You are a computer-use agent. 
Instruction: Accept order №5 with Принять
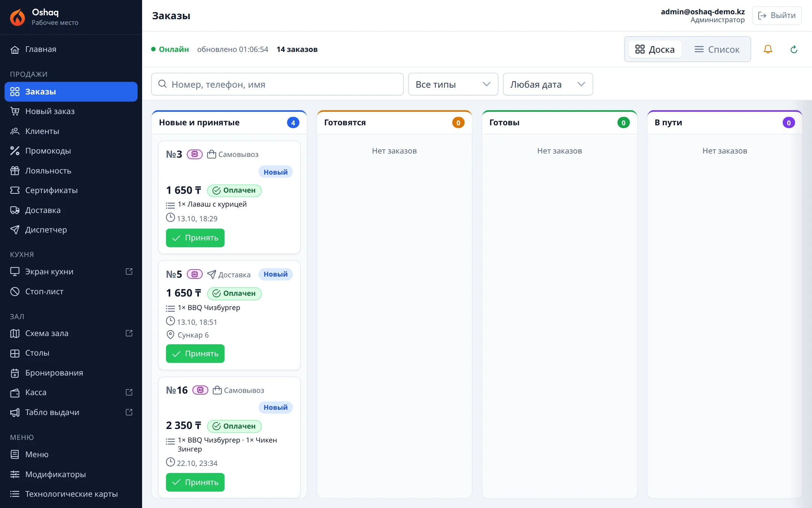tap(195, 354)
